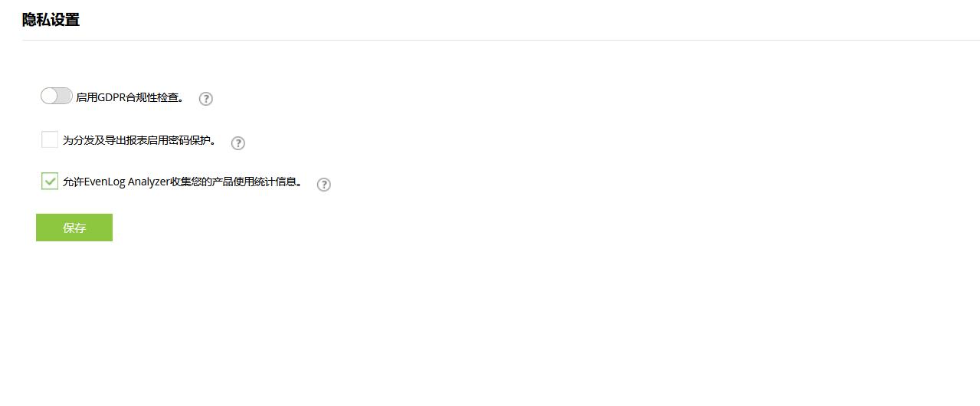Click the 隐私设置 page heading
This screenshot has width=980, height=406.
click(51, 20)
